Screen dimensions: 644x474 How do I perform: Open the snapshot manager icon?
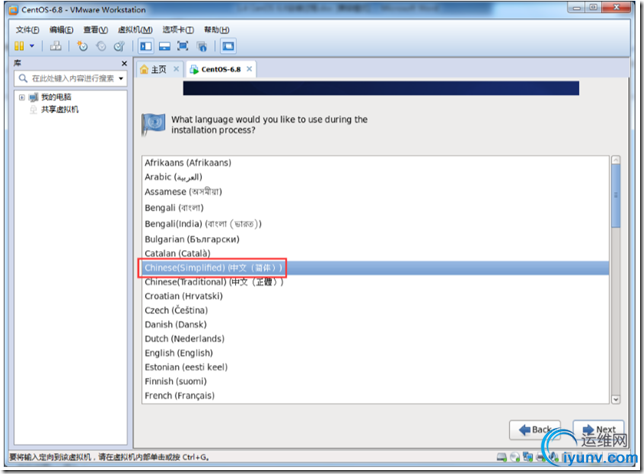pyautogui.click(x=119, y=46)
